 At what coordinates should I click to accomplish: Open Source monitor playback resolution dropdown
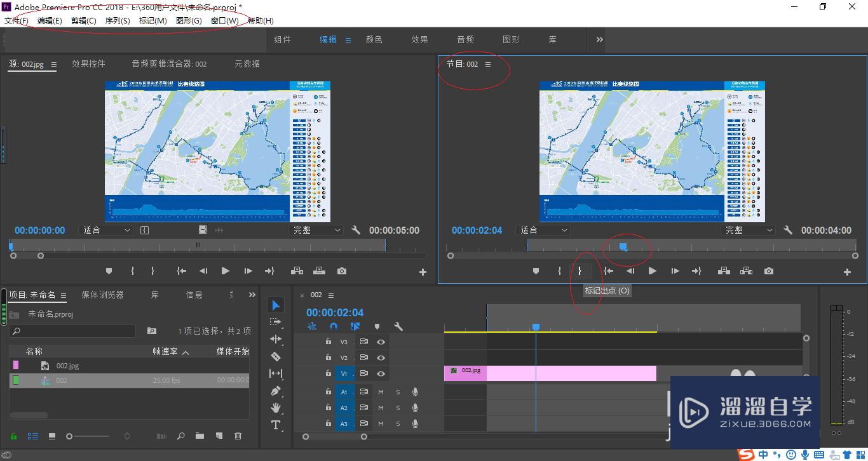[x=316, y=230]
